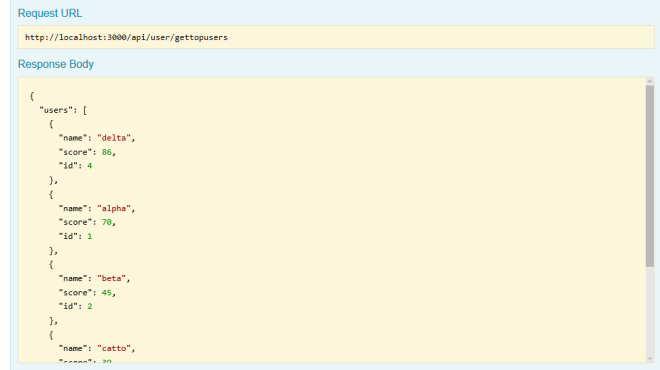
Task: Click the Response Body vertical scrollbar thumb
Action: coord(650,176)
